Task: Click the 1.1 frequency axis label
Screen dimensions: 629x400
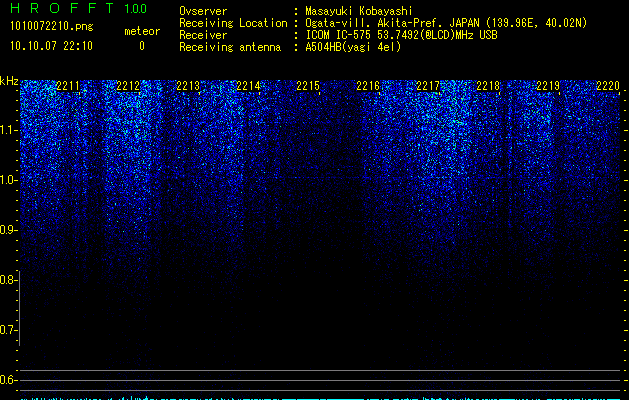Action: (x=9, y=130)
